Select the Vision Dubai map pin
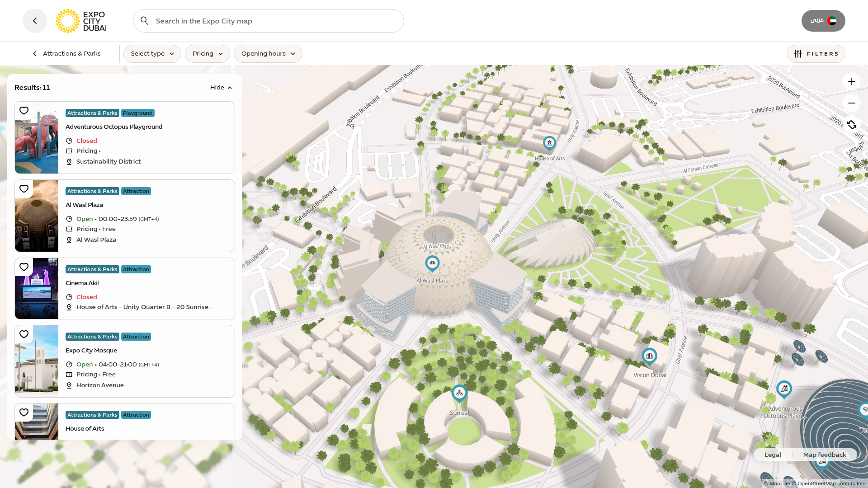The width and height of the screenshot is (868, 488). coord(650,357)
